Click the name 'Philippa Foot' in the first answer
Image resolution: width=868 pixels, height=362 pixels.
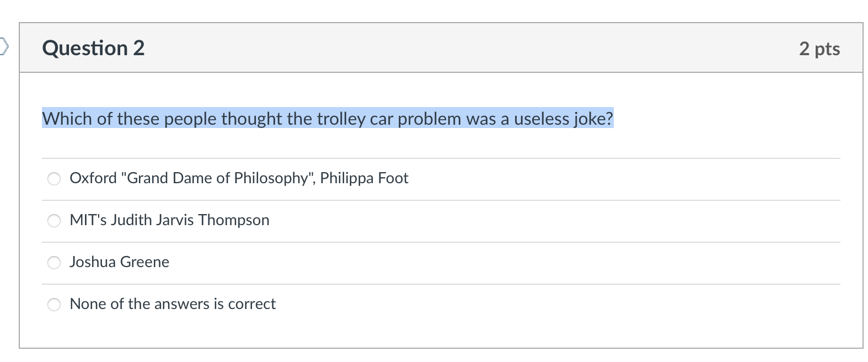pyautogui.click(x=364, y=178)
